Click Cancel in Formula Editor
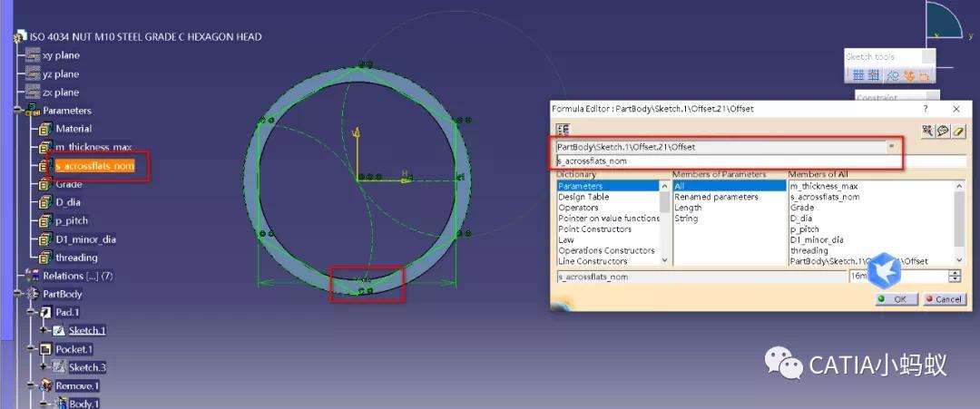 (x=943, y=299)
